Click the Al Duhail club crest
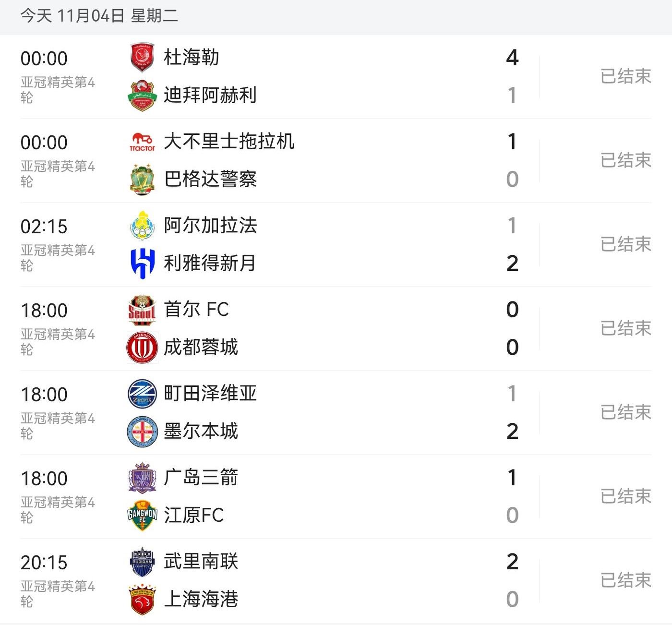 click(142, 58)
